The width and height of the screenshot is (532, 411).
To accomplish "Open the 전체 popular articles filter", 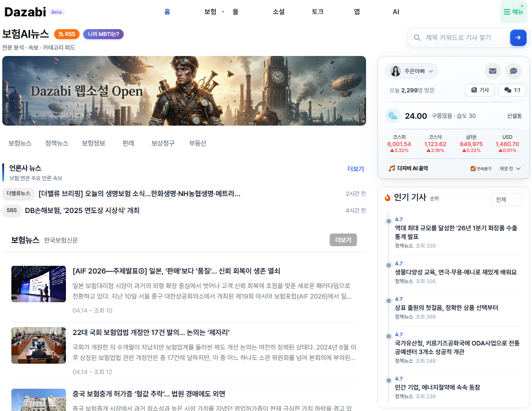I will point(506,199).
